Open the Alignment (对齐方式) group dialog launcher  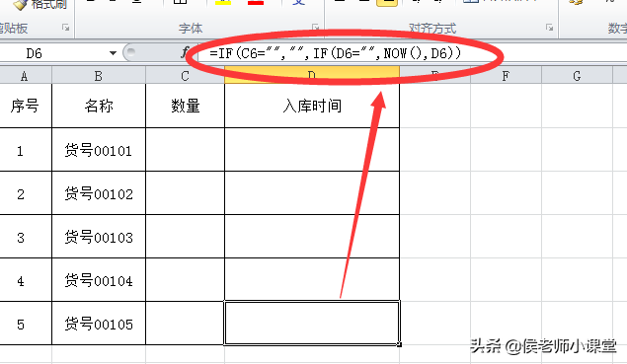[549, 28]
